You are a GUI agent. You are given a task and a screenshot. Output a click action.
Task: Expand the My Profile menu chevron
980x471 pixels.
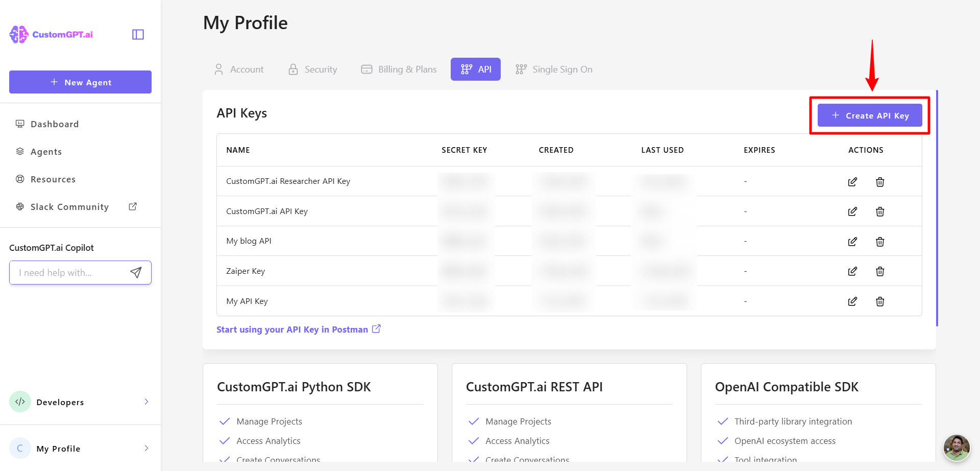pyautogui.click(x=146, y=448)
